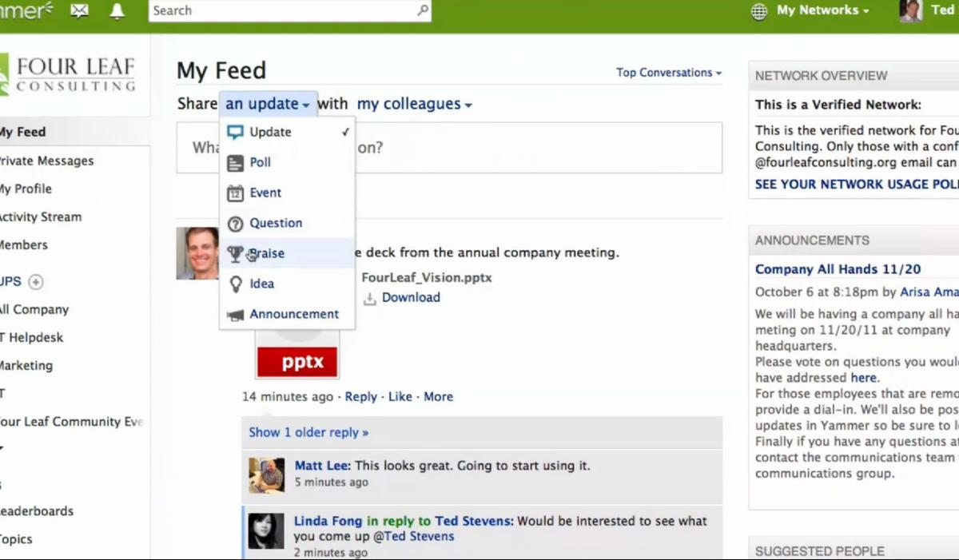The height and width of the screenshot is (560, 959).
Task: Click 'Show 1 older reply'
Action: pos(308,432)
